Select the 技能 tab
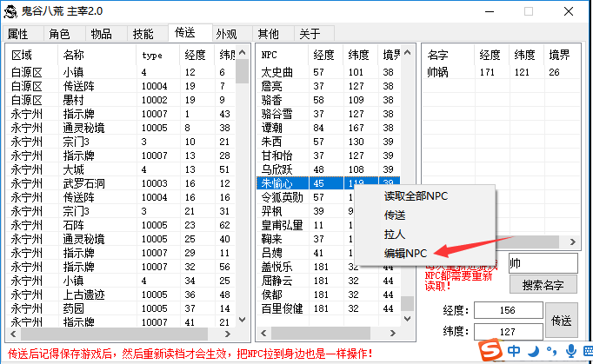The width and height of the screenshot is (593, 364). click(x=148, y=34)
